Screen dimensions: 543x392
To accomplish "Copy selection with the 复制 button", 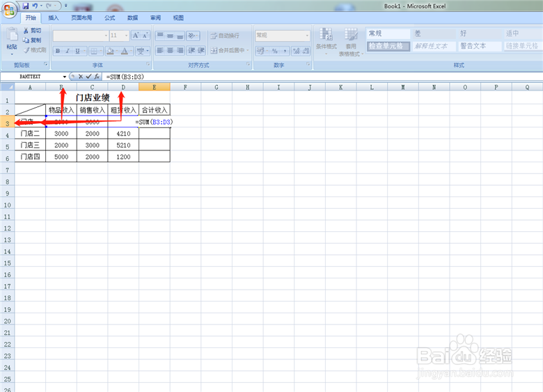I will click(x=32, y=40).
